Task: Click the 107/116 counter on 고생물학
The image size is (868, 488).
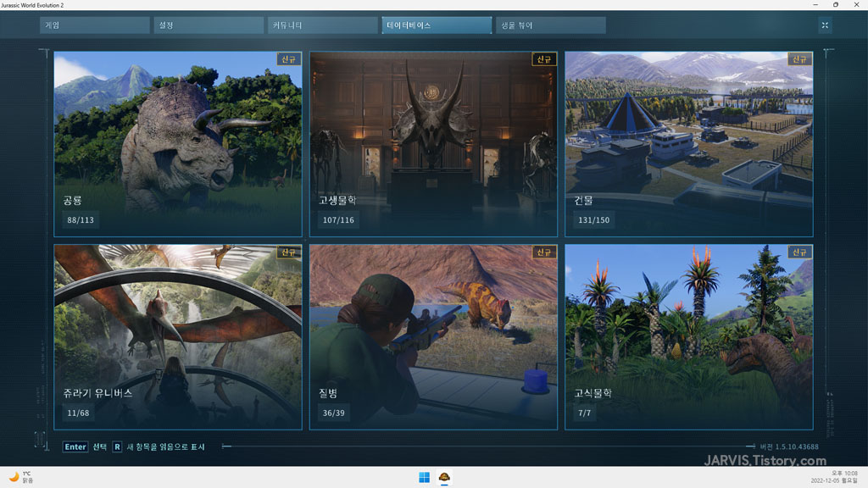Action: point(338,219)
